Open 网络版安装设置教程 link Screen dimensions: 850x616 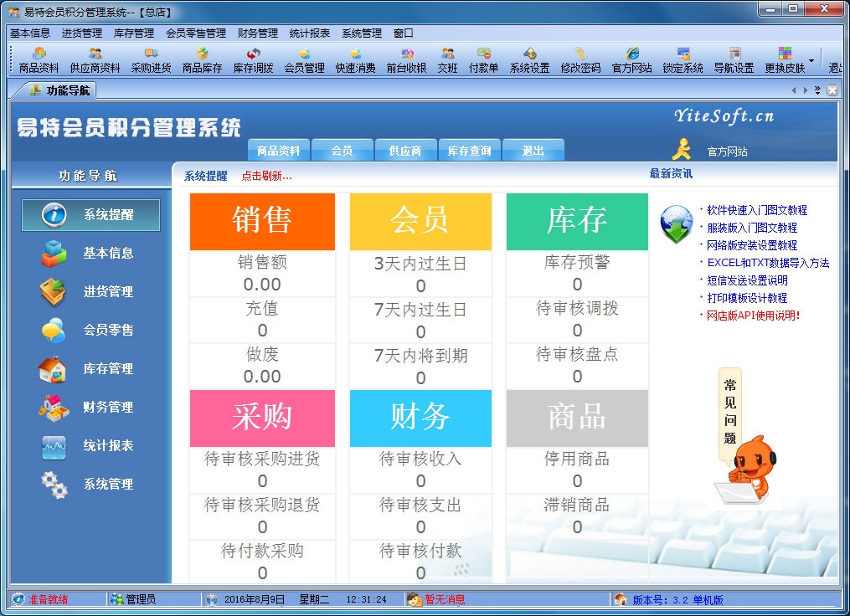tap(752, 245)
